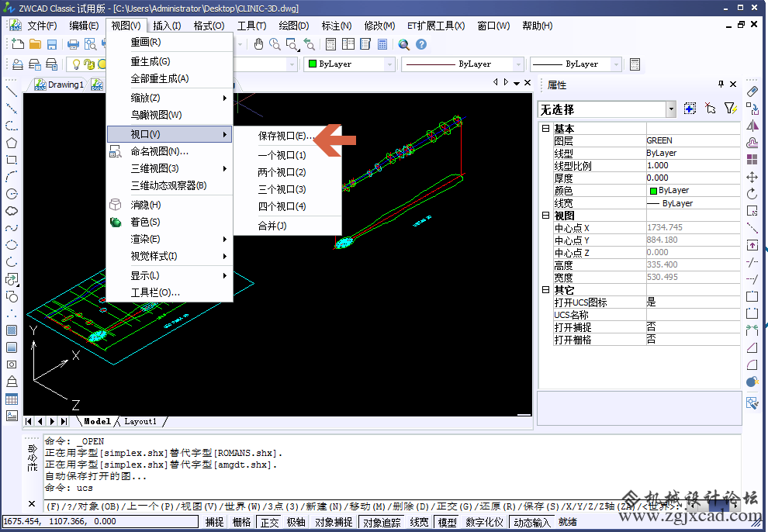Select the Rotate tool in the modify toolbar
The width and height of the screenshot is (768, 532).
[x=752, y=195]
